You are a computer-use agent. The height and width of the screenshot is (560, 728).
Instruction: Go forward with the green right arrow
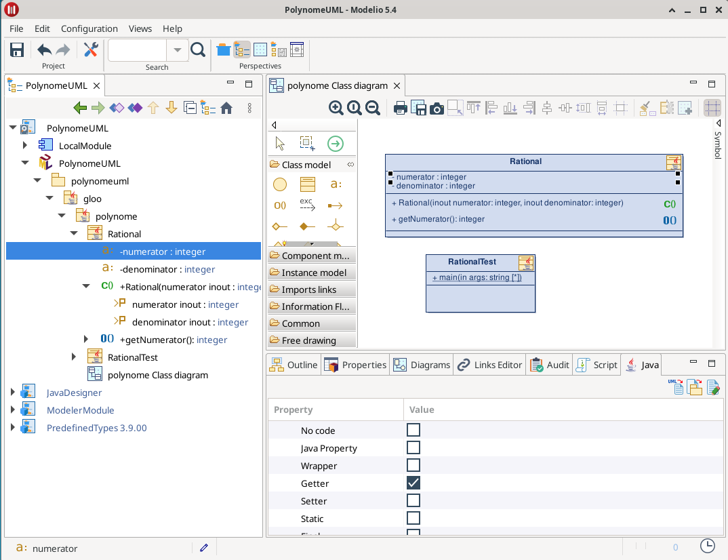(98, 108)
